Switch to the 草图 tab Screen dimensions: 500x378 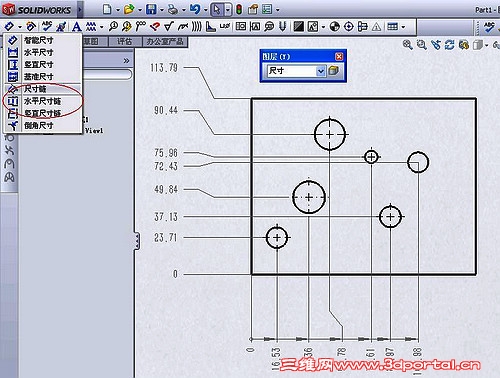click(x=95, y=41)
